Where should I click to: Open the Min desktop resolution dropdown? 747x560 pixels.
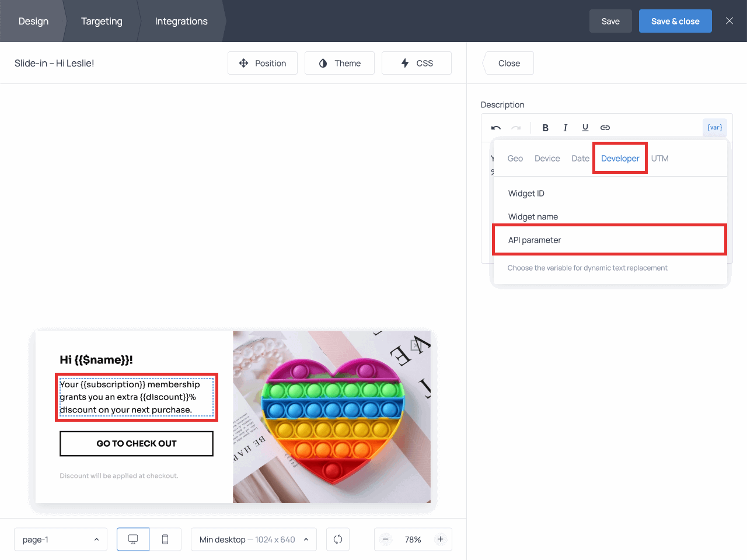pyautogui.click(x=254, y=540)
